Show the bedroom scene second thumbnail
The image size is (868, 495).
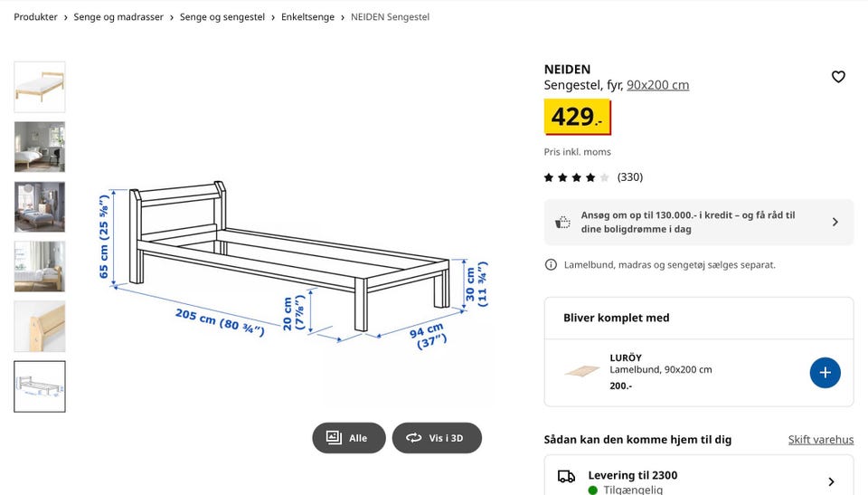40,147
